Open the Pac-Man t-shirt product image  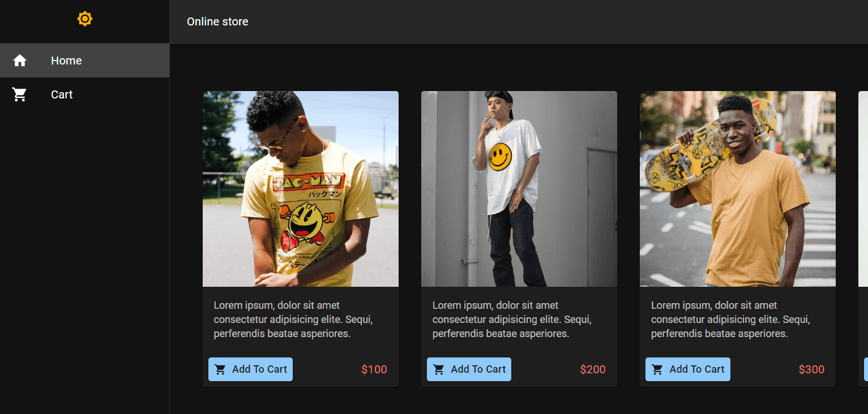click(301, 189)
